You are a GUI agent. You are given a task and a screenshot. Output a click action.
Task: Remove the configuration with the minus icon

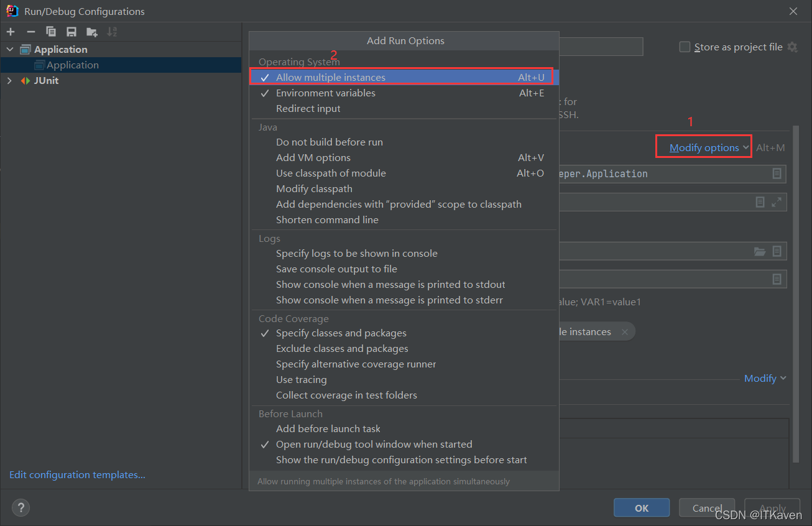30,32
